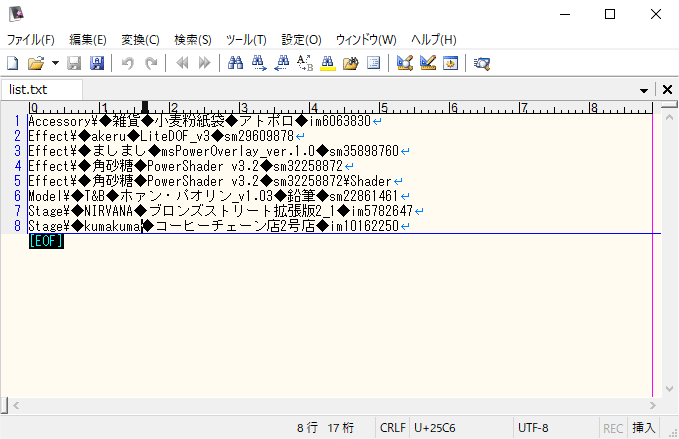Click ¥Shader at the end of line 5
The image size is (679, 439).
367,181
